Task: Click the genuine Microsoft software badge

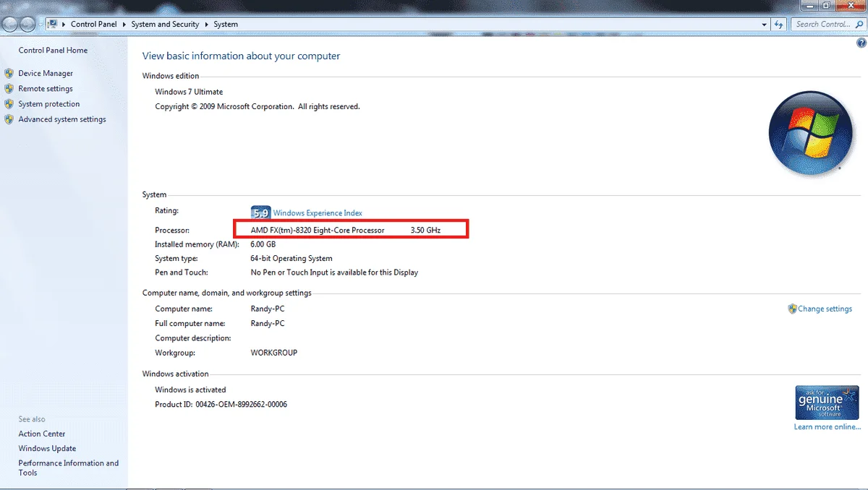Action: pos(827,403)
